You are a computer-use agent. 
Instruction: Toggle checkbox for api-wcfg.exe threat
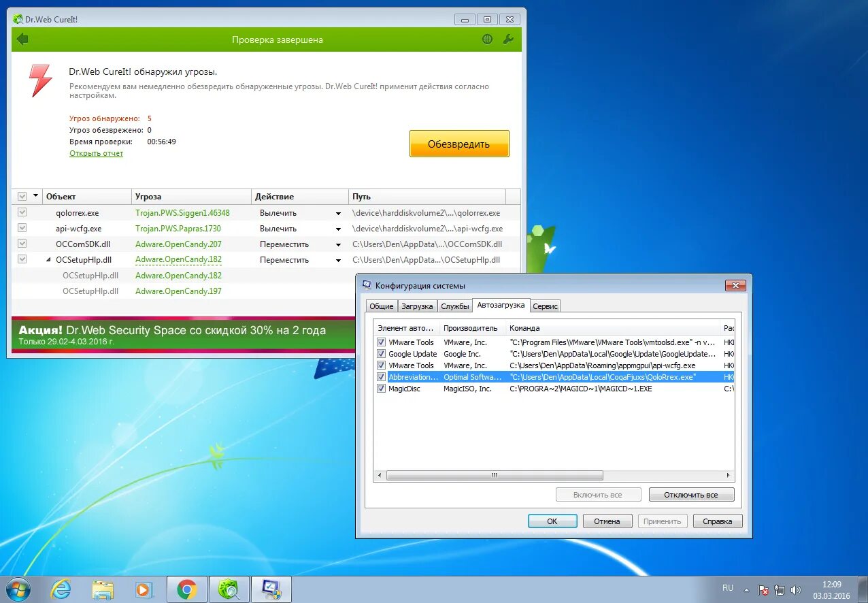pyautogui.click(x=22, y=228)
